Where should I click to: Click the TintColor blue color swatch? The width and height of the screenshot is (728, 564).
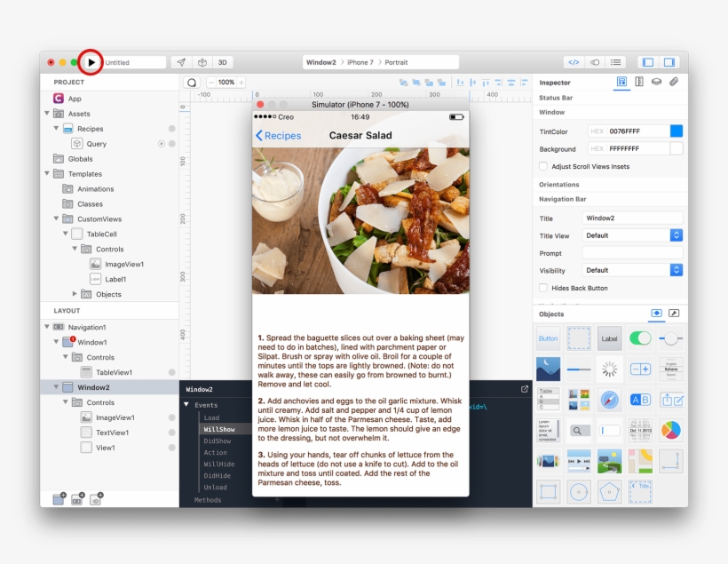tap(676, 131)
